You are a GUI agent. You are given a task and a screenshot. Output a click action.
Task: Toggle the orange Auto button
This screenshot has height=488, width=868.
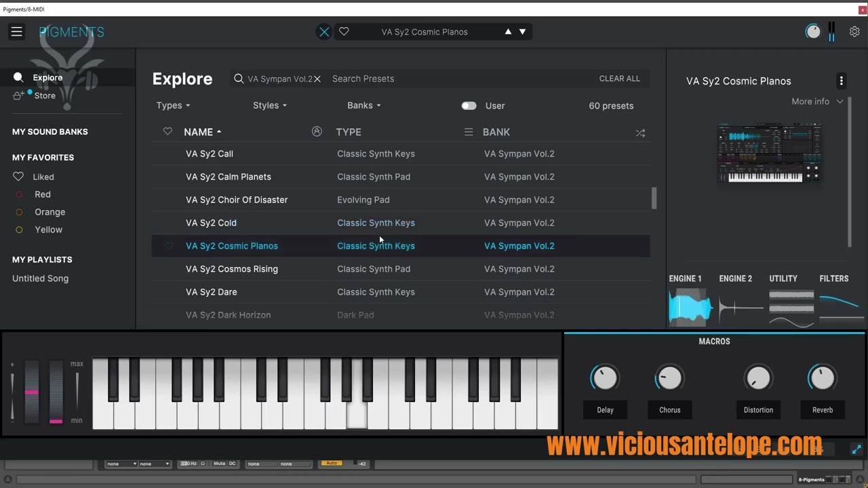point(331,463)
